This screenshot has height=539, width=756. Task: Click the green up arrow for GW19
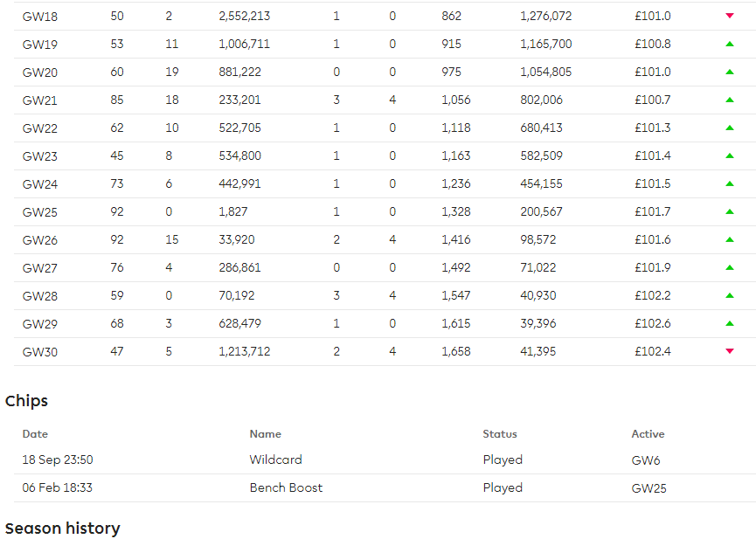click(730, 44)
